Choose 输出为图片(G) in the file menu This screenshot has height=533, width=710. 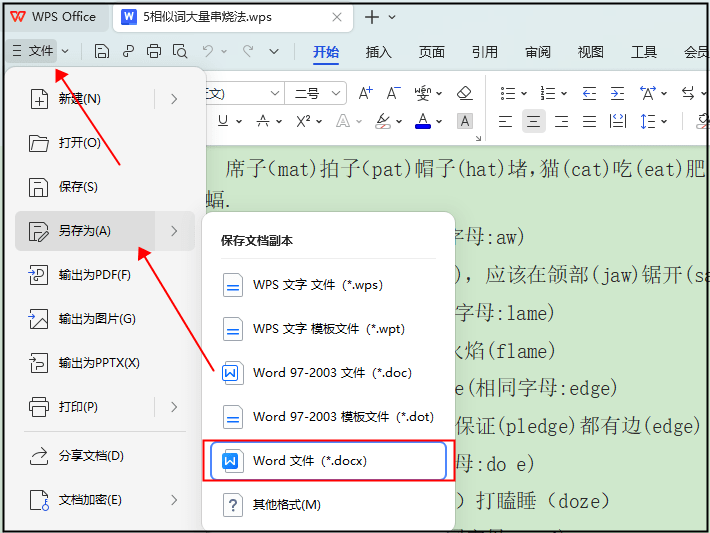[x=105, y=319]
